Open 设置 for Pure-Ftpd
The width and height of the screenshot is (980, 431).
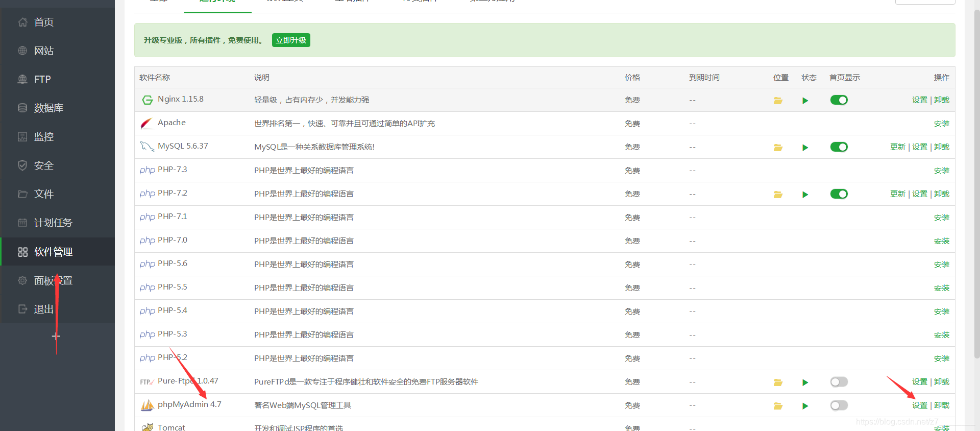tap(920, 382)
